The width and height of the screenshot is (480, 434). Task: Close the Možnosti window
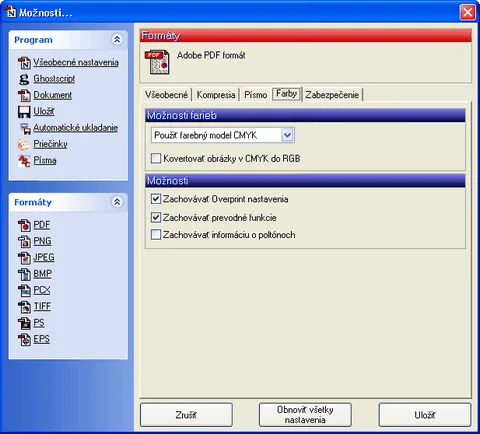pyautogui.click(x=468, y=12)
